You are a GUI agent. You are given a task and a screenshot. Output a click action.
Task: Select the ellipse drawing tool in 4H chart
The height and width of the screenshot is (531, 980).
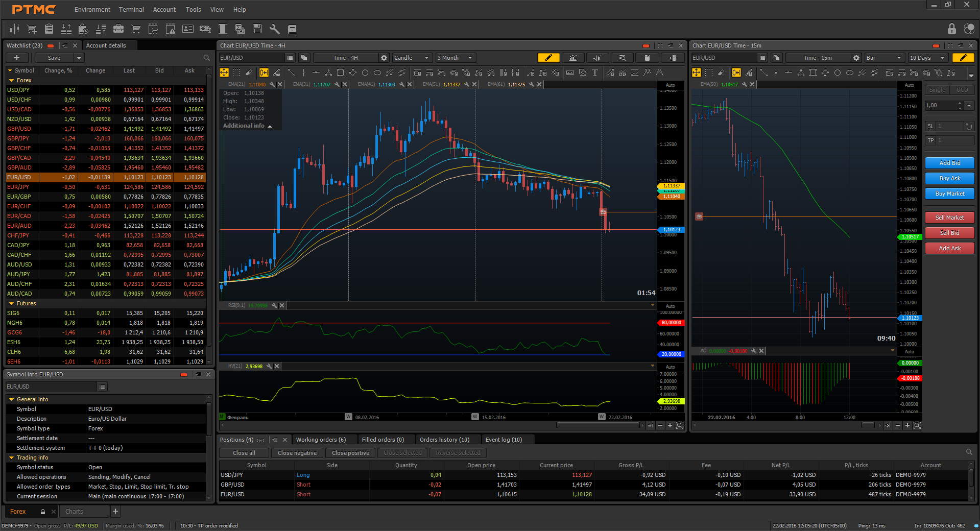(377, 73)
